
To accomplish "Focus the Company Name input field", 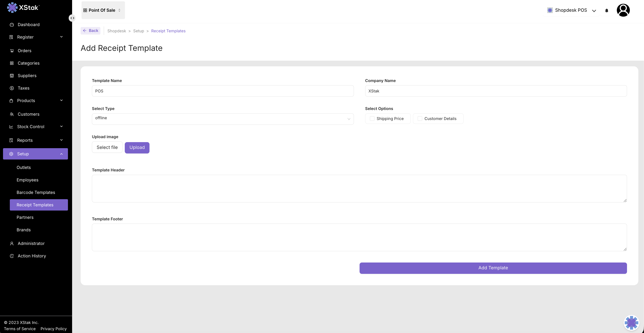I will 496,91.
